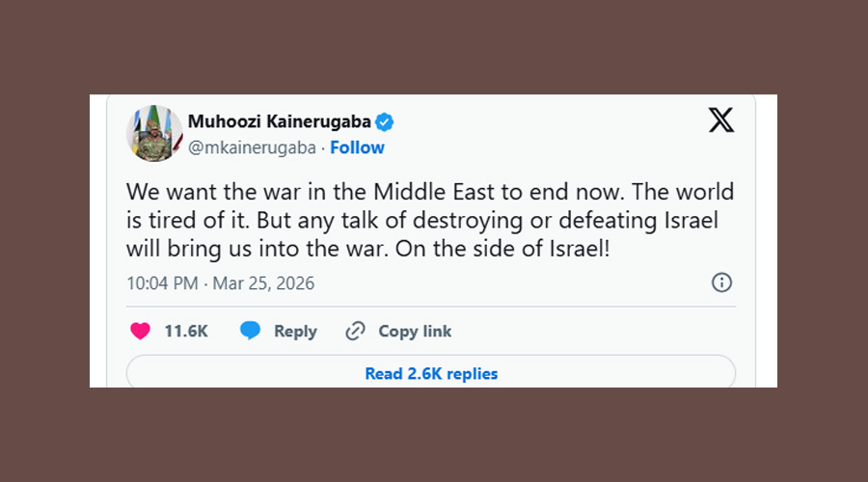The height and width of the screenshot is (482, 868).
Task: Click the @mkainerugaba handle
Action: point(253,147)
